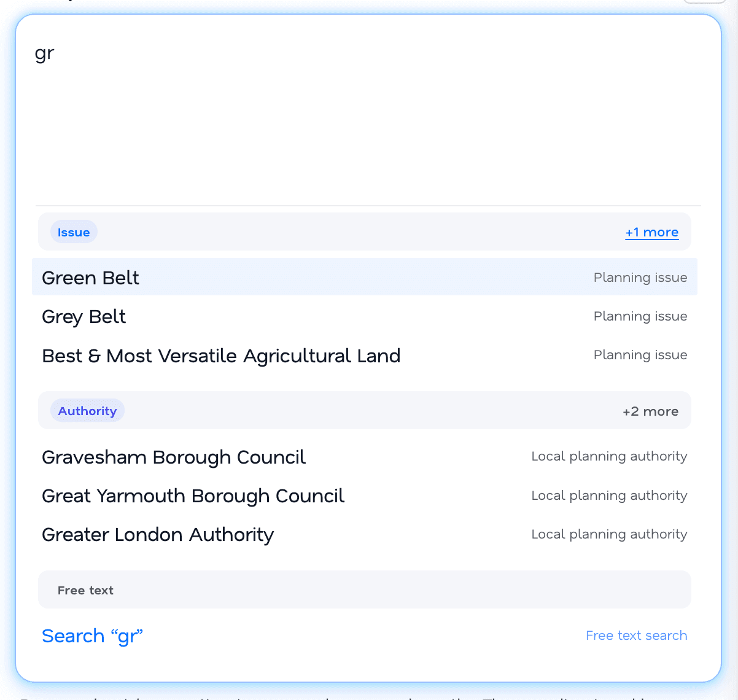Click the Free text section header
The height and width of the screenshot is (700, 738).
[x=85, y=589]
